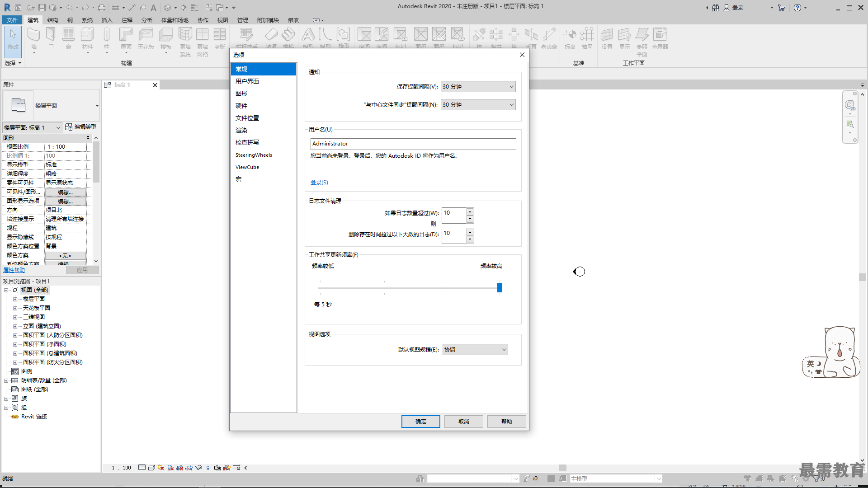
Task: Select the Grid (轴网) datum tool
Action: click(587, 38)
